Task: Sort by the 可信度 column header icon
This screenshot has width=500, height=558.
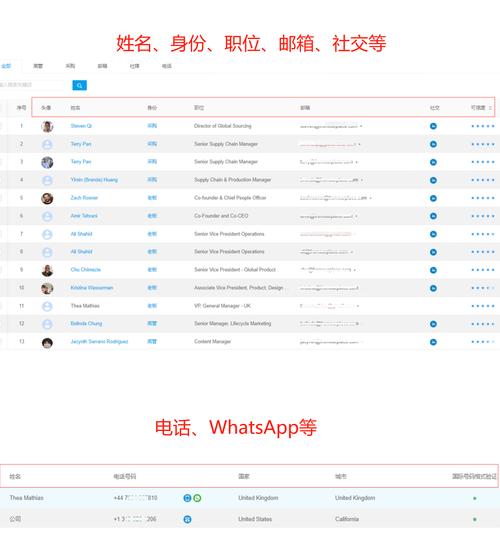Action: (490, 108)
